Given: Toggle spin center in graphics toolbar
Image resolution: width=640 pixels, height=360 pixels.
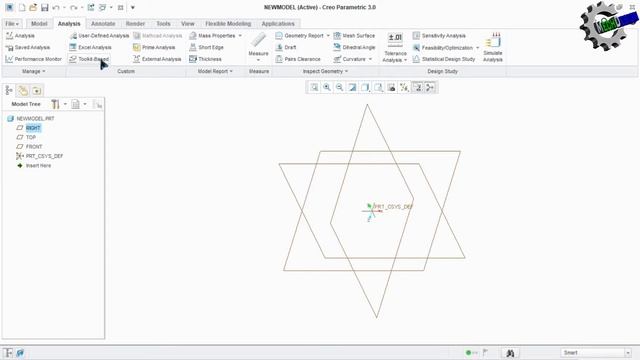Looking at the screenshot, I should [x=430, y=87].
